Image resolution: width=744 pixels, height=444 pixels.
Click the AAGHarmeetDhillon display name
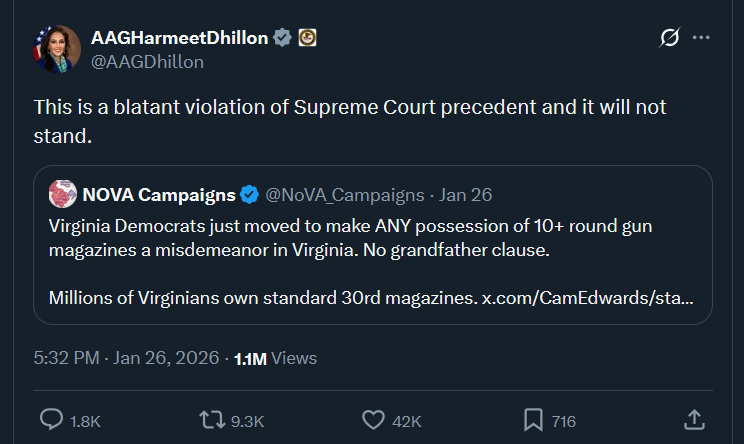coord(180,38)
